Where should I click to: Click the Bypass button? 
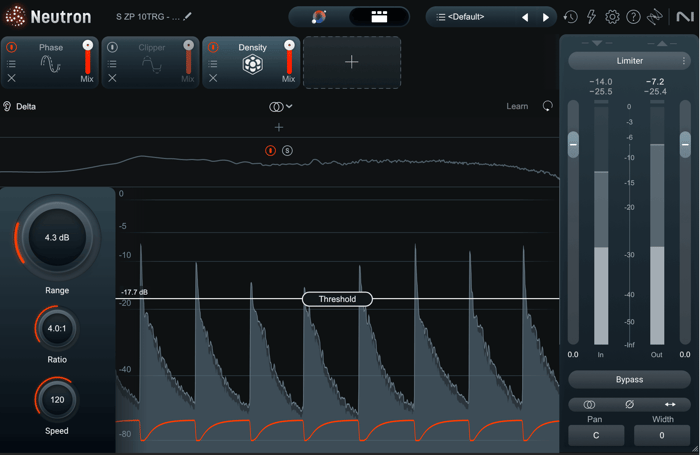point(629,380)
